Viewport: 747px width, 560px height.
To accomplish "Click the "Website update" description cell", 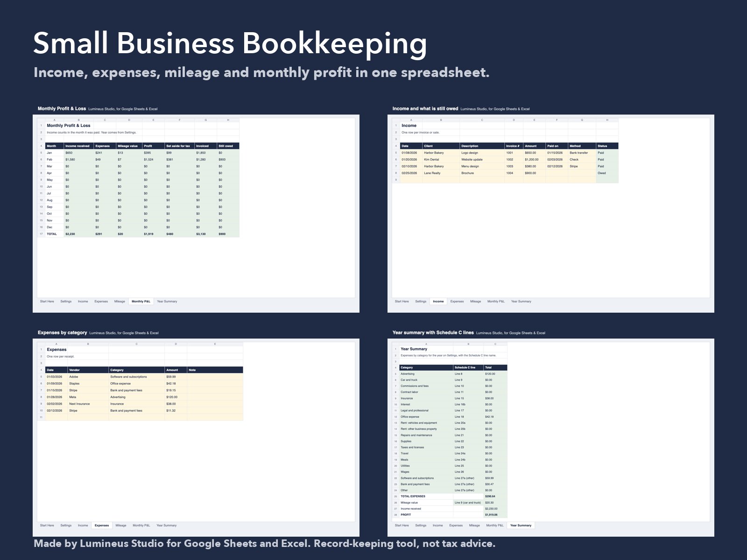I will tap(482, 160).
